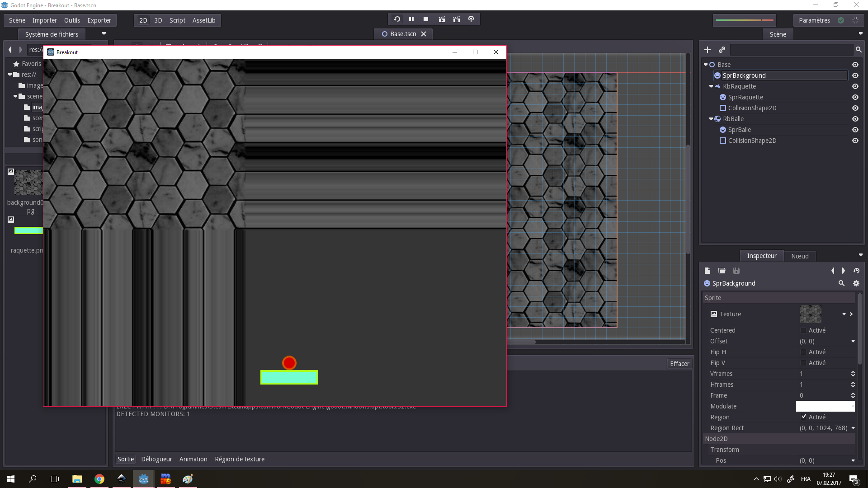Click the instance scene chain-link icon
This screenshot has width=868, height=488.
722,50
